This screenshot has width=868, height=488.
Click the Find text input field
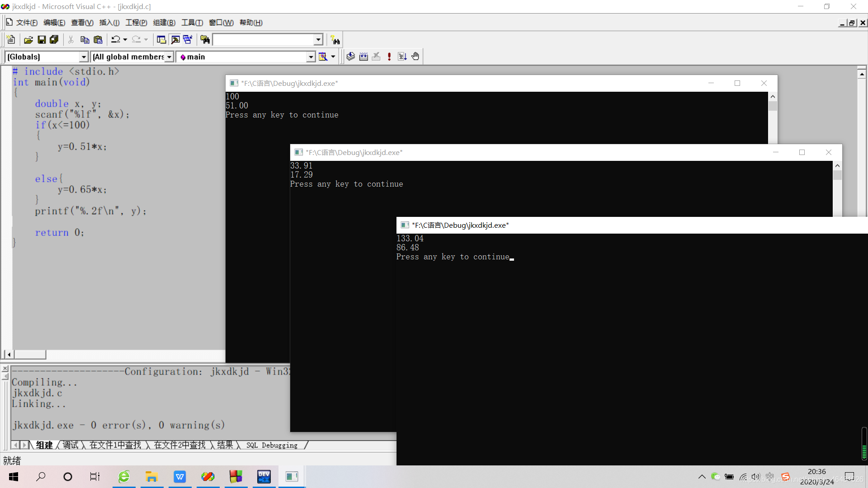264,40
